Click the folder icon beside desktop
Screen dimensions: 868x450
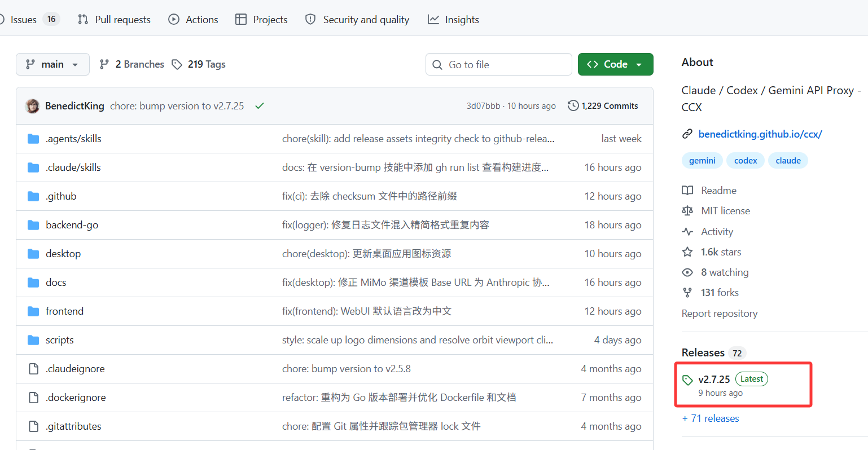33,254
